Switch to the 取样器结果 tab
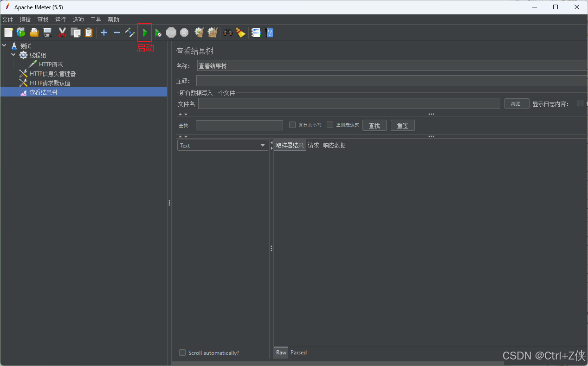588x366 pixels. point(290,146)
